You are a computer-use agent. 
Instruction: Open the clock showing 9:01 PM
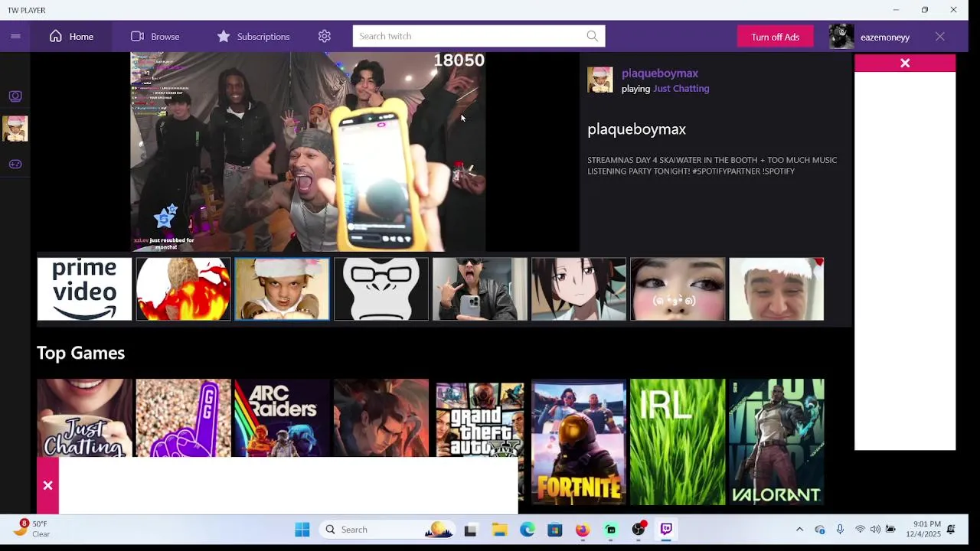click(x=923, y=530)
